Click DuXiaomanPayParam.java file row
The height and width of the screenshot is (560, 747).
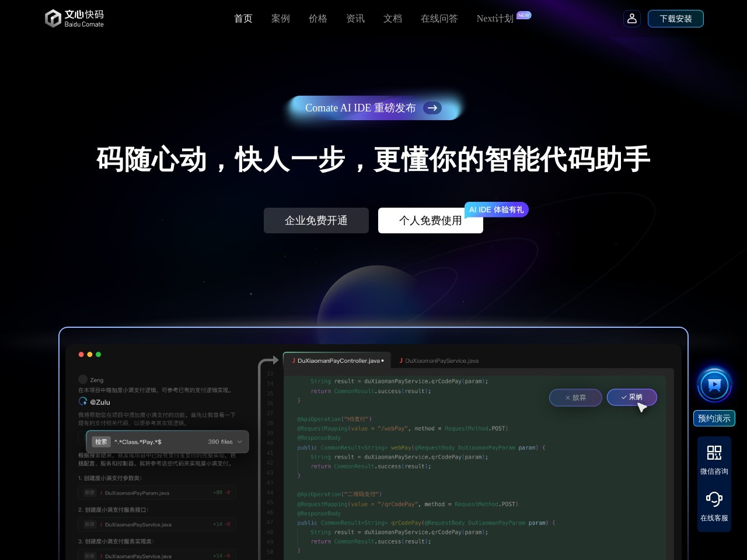click(157, 493)
